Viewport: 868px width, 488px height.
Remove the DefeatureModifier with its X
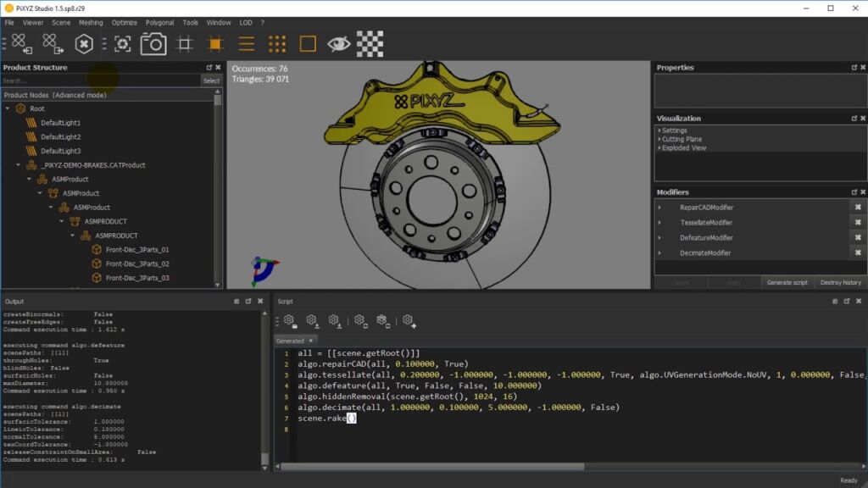[858, 238]
